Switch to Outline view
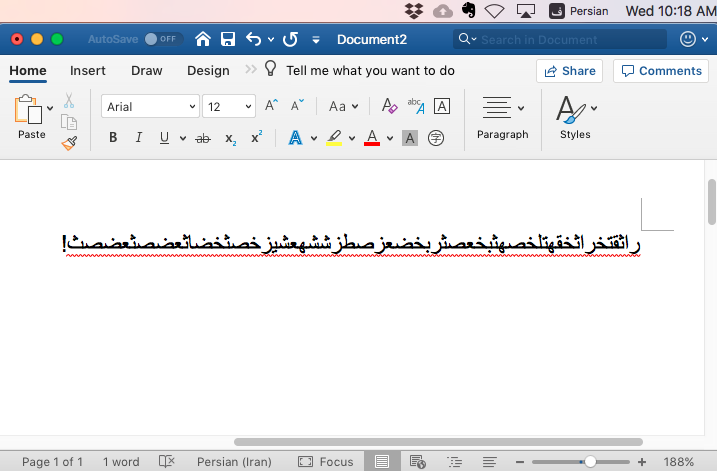717x471 pixels. (x=454, y=462)
